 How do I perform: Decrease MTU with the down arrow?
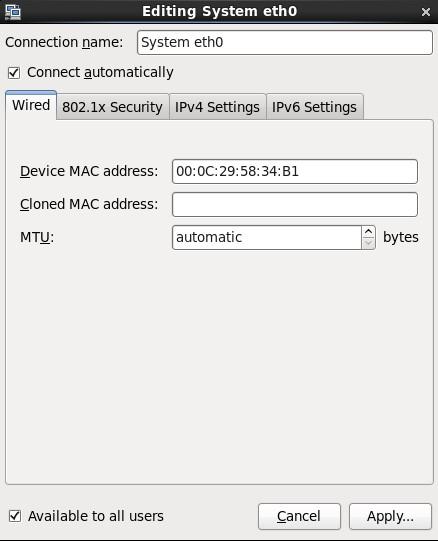tap(368, 243)
